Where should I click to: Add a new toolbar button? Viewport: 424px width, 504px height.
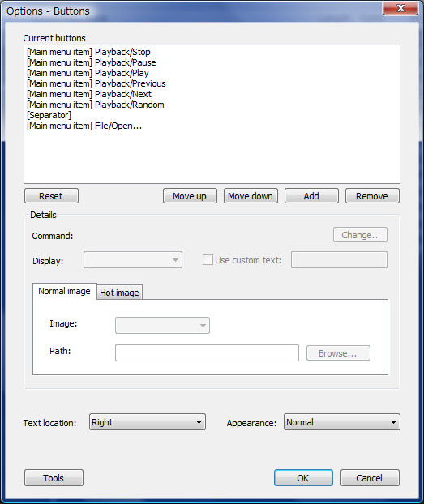click(311, 196)
